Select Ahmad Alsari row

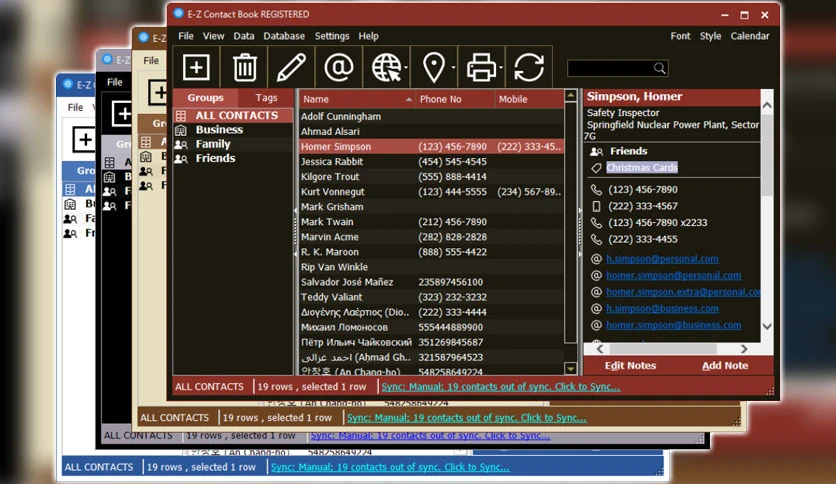(431, 131)
